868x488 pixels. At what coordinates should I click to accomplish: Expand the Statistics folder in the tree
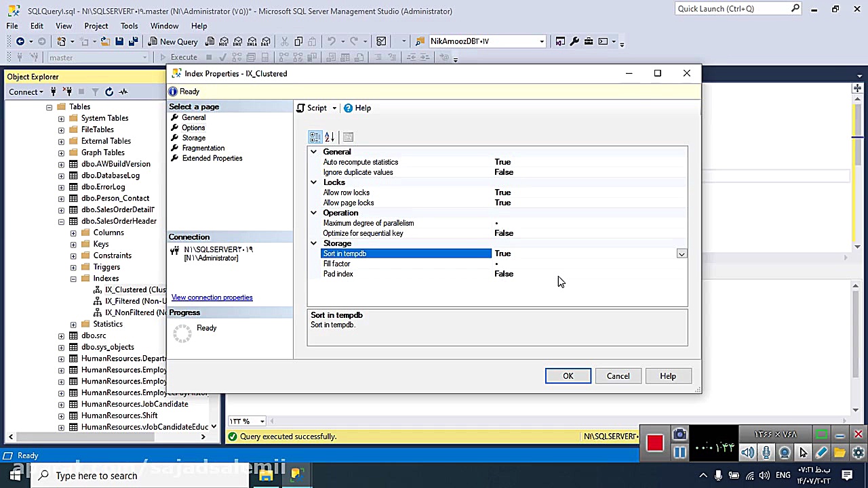73,324
